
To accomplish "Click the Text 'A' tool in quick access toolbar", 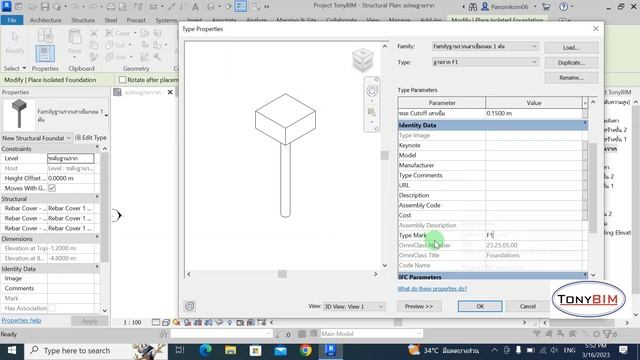I will click(x=195, y=7).
